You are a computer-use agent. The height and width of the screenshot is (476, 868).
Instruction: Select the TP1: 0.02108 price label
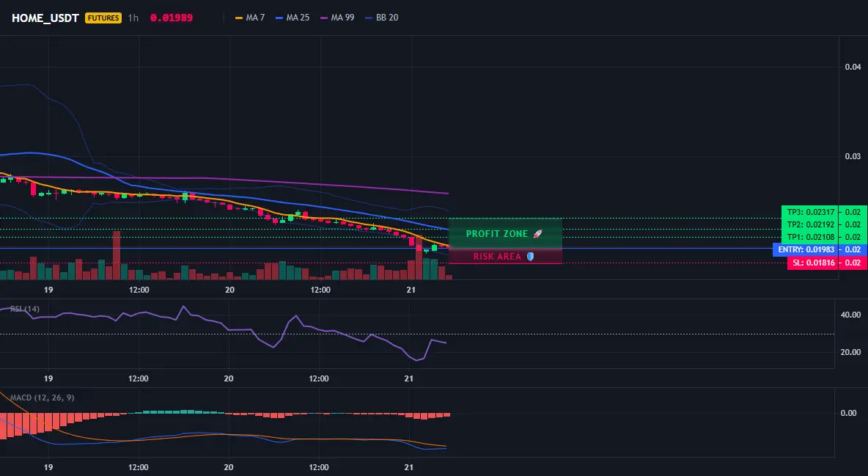[810, 237]
